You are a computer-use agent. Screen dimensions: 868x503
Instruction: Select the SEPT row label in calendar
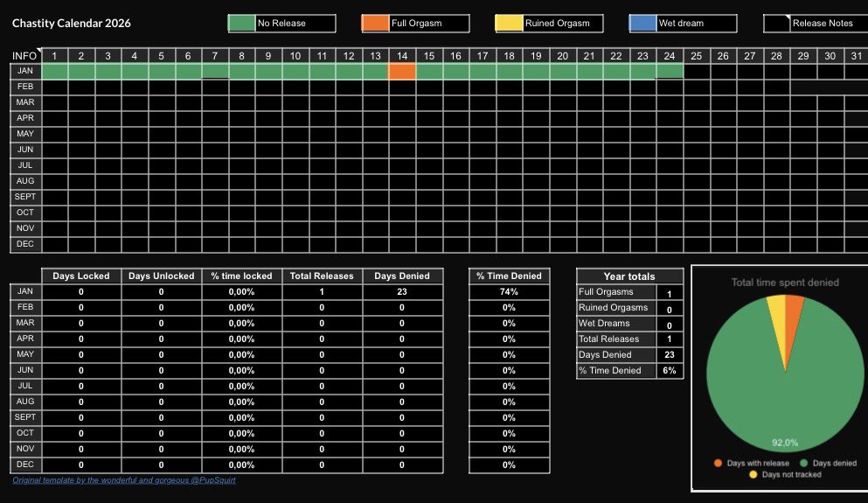click(25, 197)
